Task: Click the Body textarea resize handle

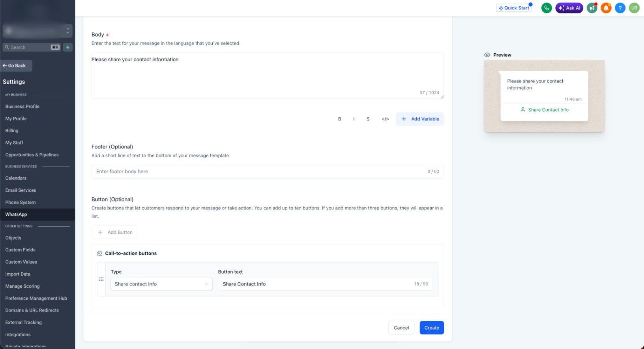Action: point(442,97)
